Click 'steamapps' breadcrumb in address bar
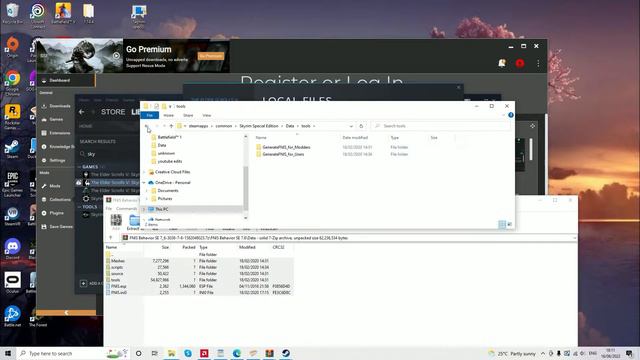640x360 pixels. pos(198,126)
